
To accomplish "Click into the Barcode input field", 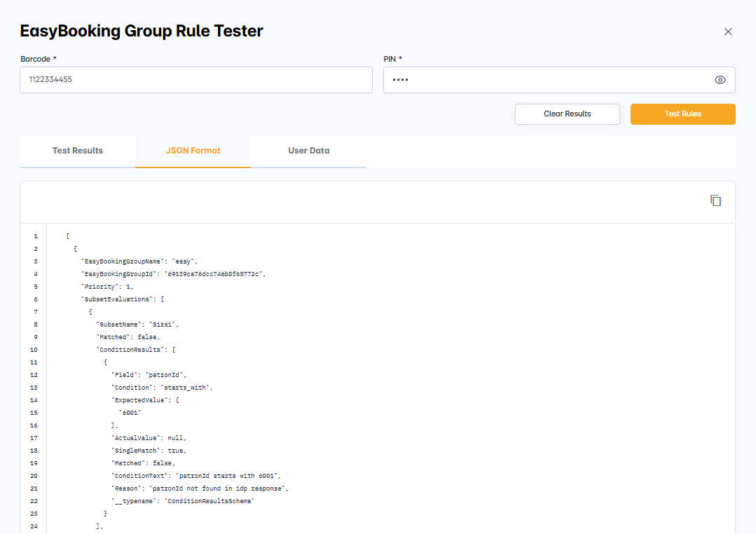I will [x=196, y=80].
